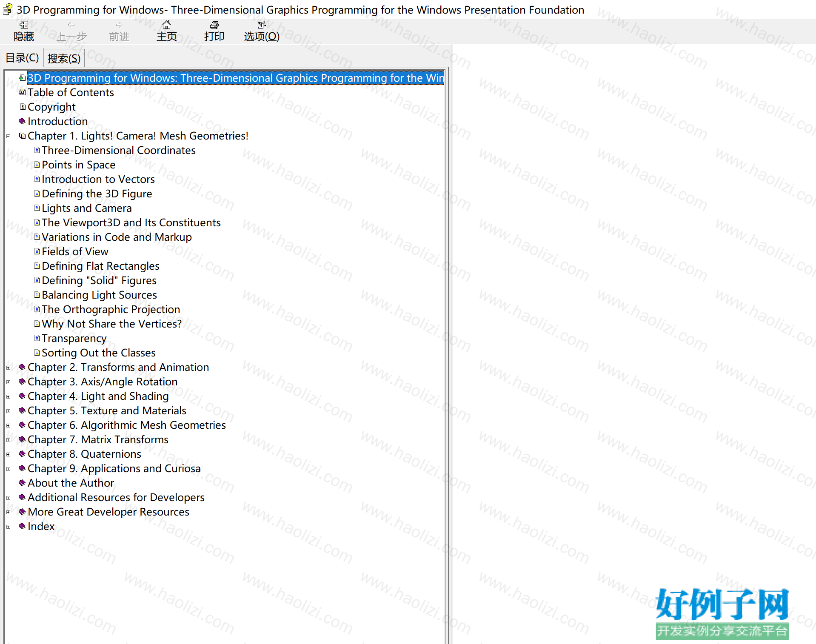Click the page icon beside Points in Space
Viewport: 816px width, 644px height.
click(37, 165)
